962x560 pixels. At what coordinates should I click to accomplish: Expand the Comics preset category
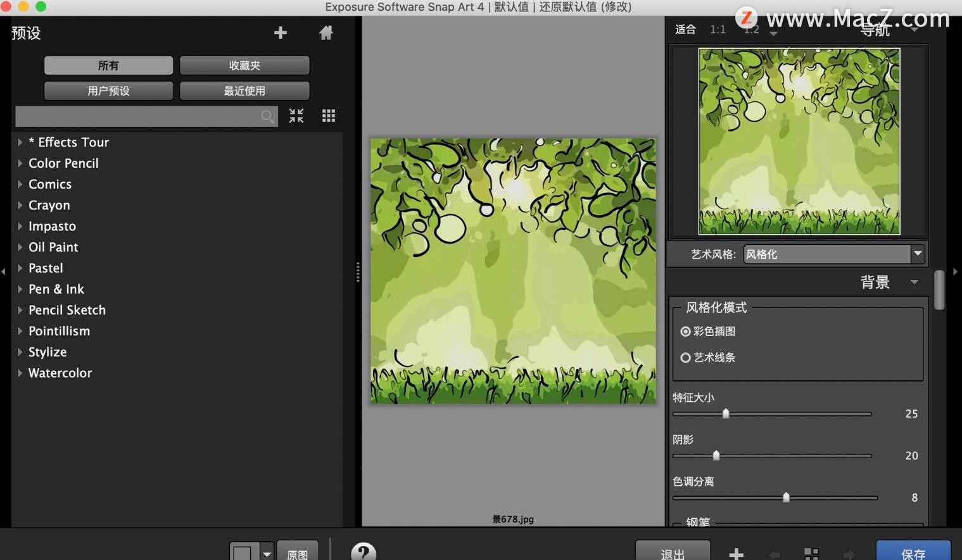[20, 184]
